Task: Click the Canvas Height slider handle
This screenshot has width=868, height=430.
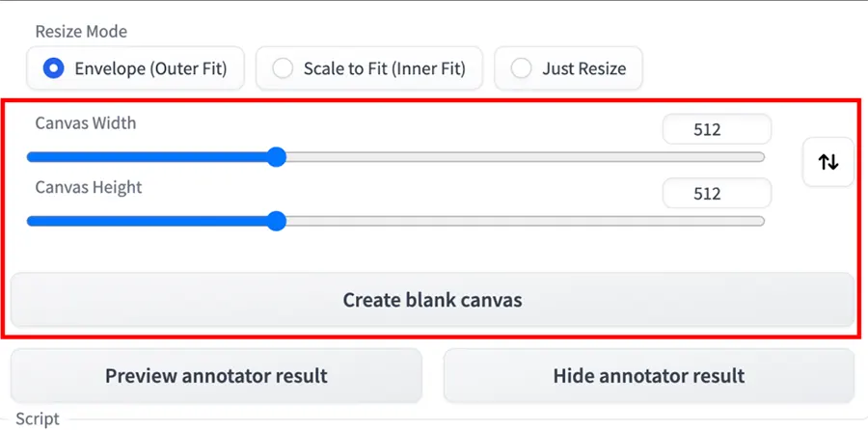Action: tap(277, 222)
